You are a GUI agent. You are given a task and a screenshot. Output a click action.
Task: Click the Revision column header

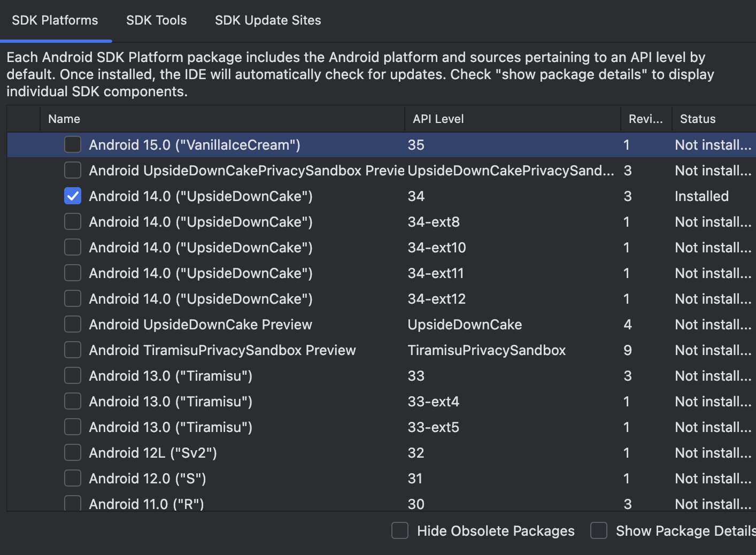[x=646, y=119]
